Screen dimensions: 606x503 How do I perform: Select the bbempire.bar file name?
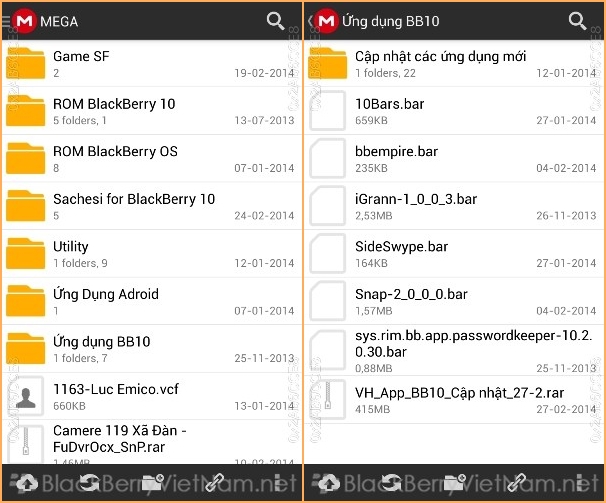(397, 152)
